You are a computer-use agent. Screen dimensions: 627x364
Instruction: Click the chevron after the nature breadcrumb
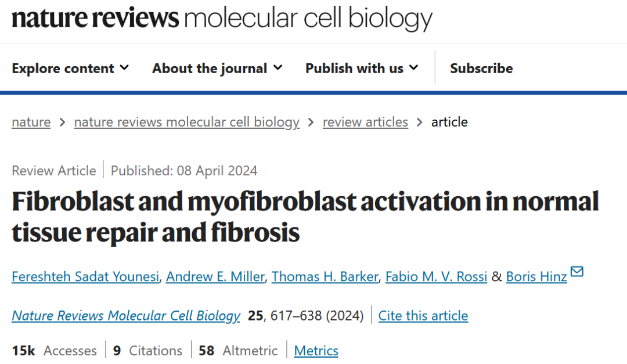click(x=62, y=122)
